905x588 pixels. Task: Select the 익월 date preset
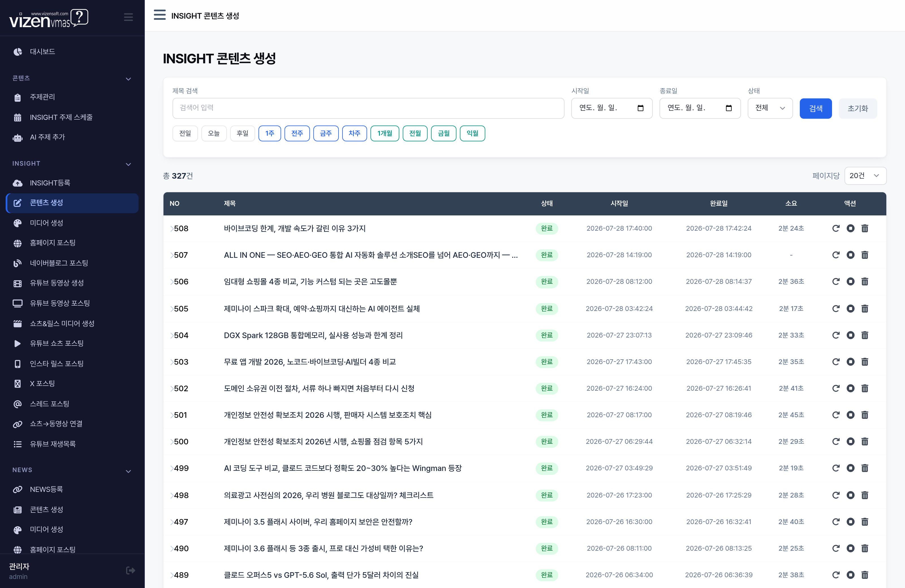(473, 133)
